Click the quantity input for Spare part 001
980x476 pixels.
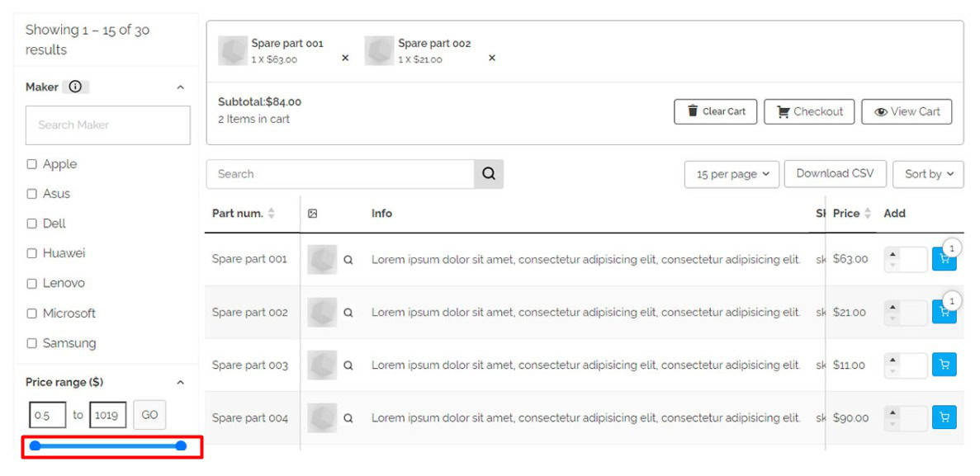(x=908, y=258)
